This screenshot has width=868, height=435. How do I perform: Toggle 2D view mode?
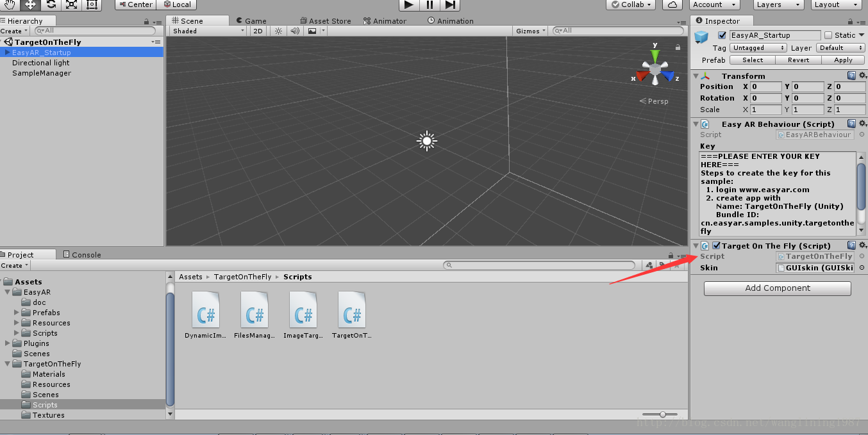point(258,31)
